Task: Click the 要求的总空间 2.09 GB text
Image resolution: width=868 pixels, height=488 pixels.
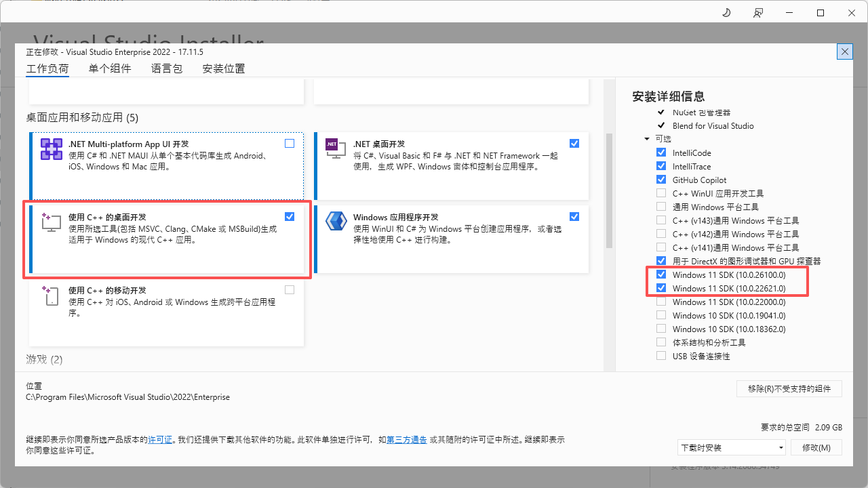Action: pos(802,428)
